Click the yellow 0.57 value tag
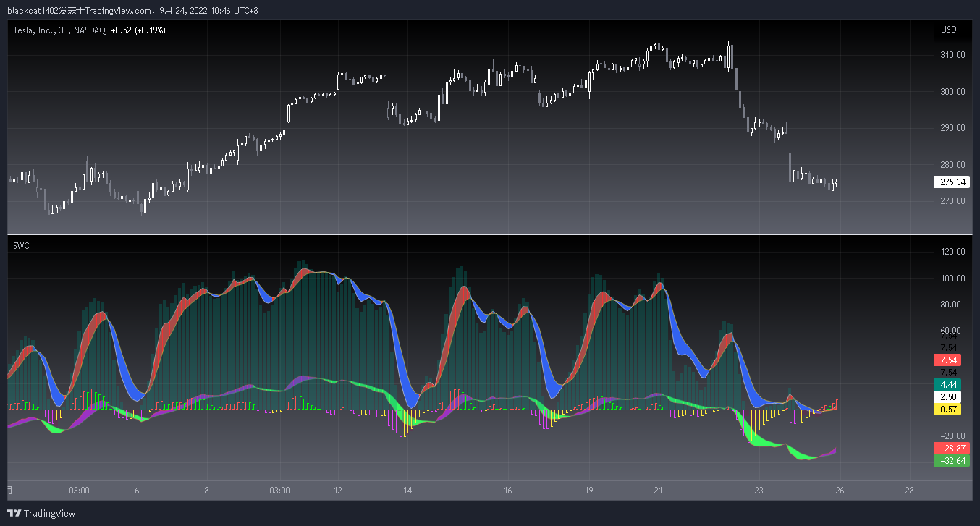Viewport: 980px width, 526px height. [x=949, y=410]
